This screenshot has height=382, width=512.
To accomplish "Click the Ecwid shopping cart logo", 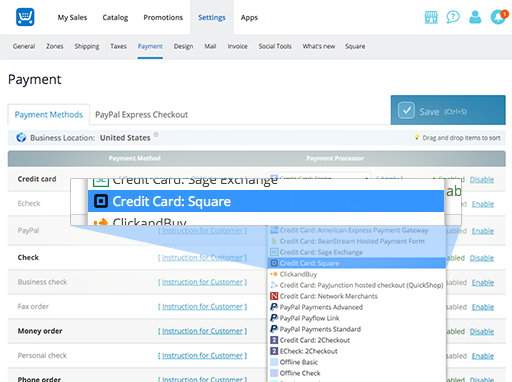I will click(25, 17).
